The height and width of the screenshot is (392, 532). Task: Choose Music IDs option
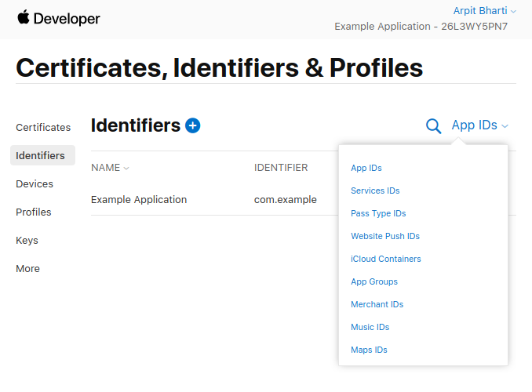(370, 327)
